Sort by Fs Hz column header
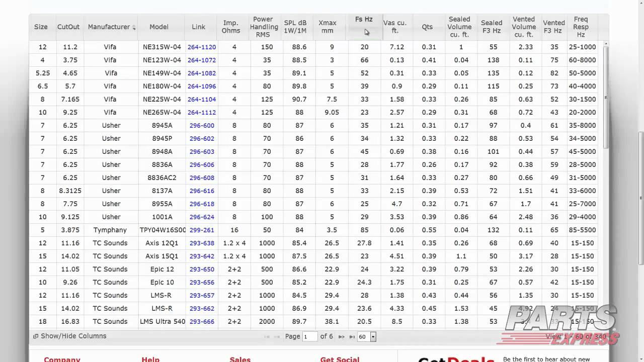The width and height of the screenshot is (644, 362). coord(364,20)
